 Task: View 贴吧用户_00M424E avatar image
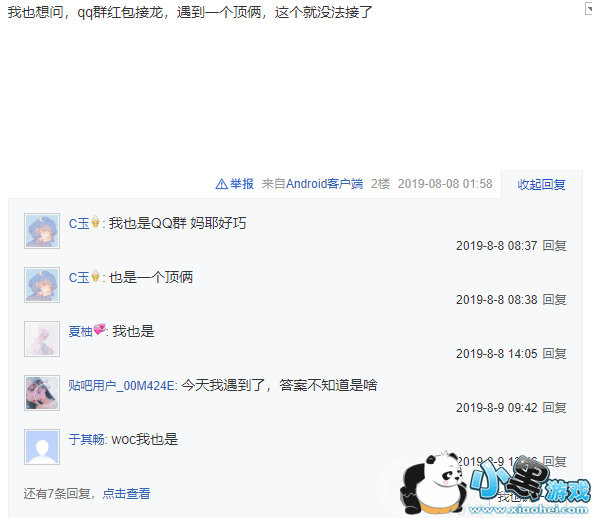pyautogui.click(x=42, y=393)
